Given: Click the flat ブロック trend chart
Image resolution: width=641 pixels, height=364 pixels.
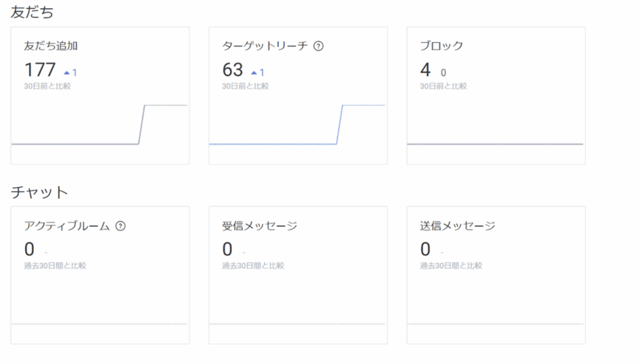Looking at the screenshot, I should point(495,144).
